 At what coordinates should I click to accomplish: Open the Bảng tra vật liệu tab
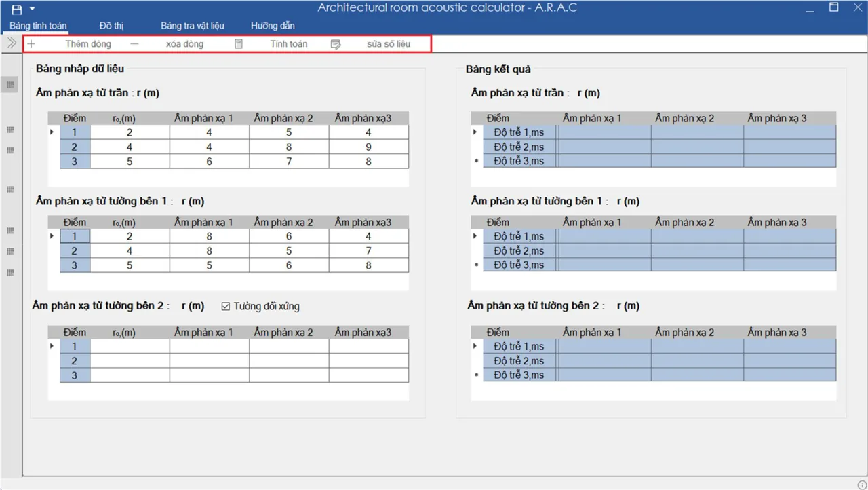[193, 26]
